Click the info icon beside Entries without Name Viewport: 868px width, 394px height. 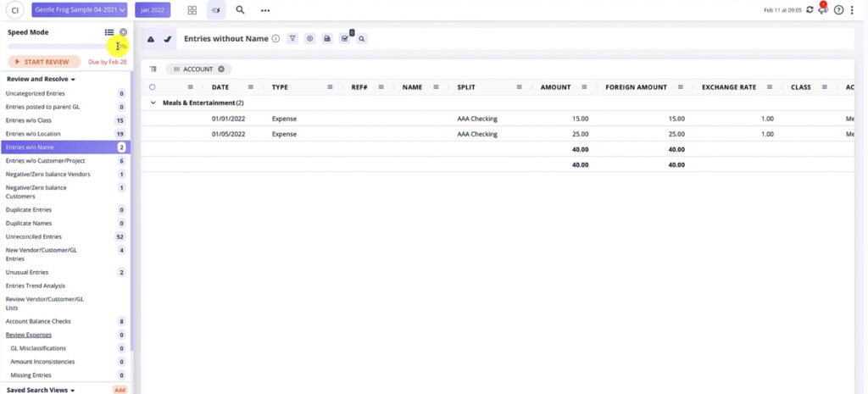275,39
